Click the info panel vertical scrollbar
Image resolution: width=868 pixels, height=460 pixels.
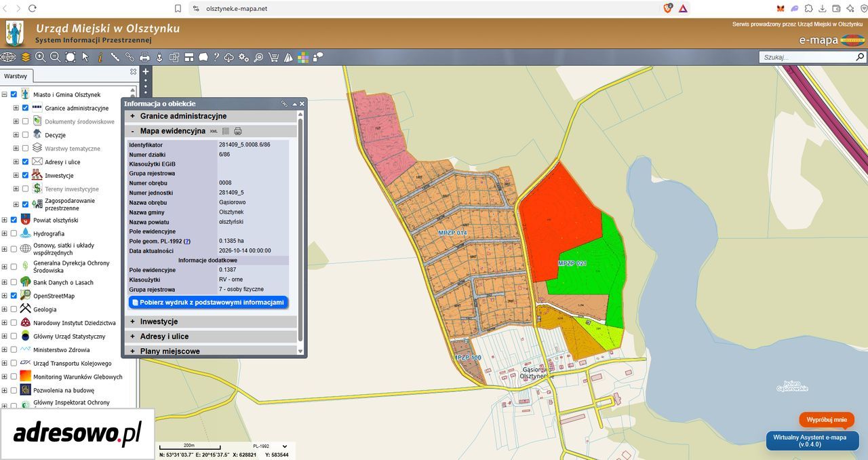tap(300, 231)
